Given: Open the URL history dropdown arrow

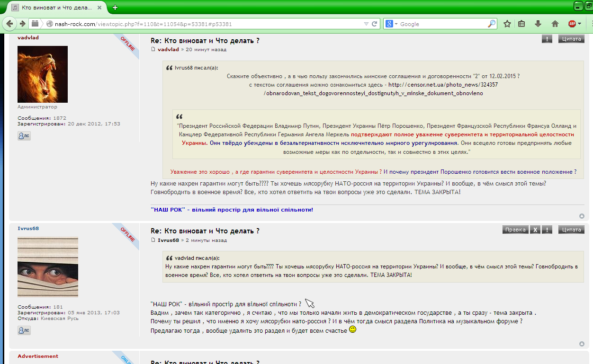Looking at the screenshot, I should tap(366, 24).
